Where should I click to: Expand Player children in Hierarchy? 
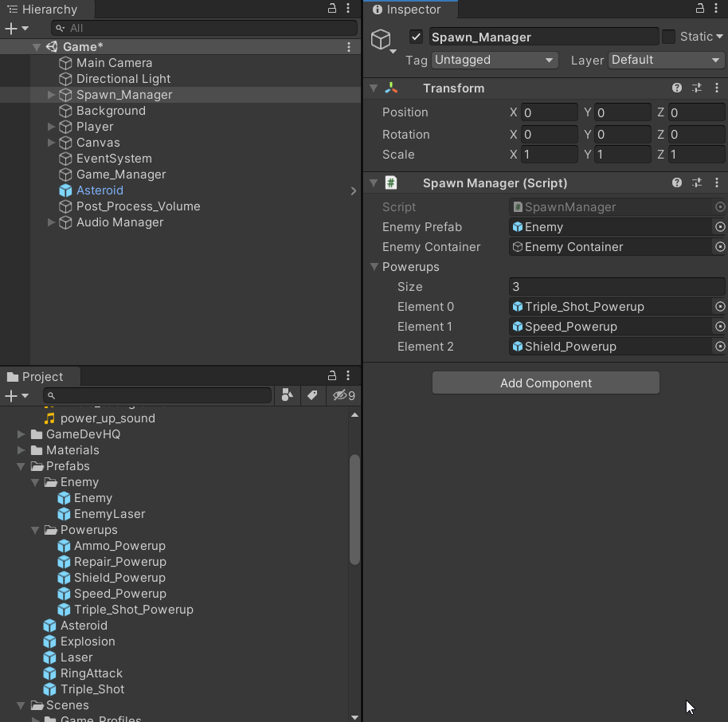51,127
